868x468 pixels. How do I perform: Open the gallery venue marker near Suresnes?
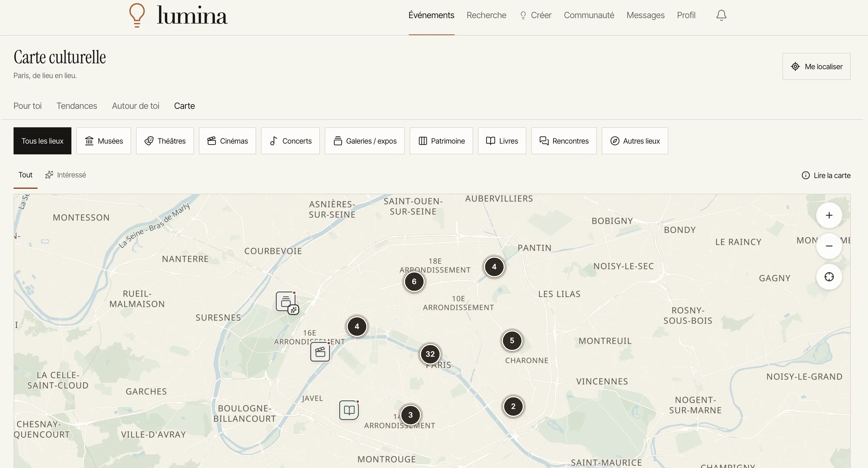click(285, 301)
